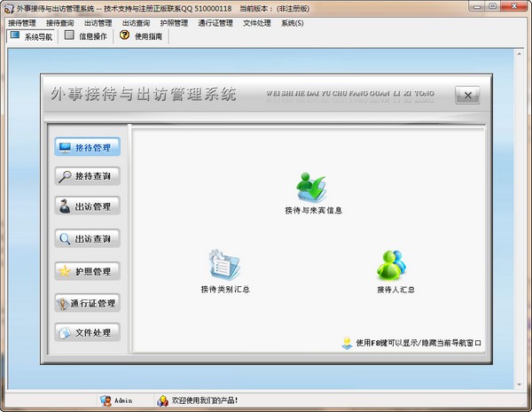Open 使用指南 help tab
Screen dimensions: 532x412
[x=142, y=36]
